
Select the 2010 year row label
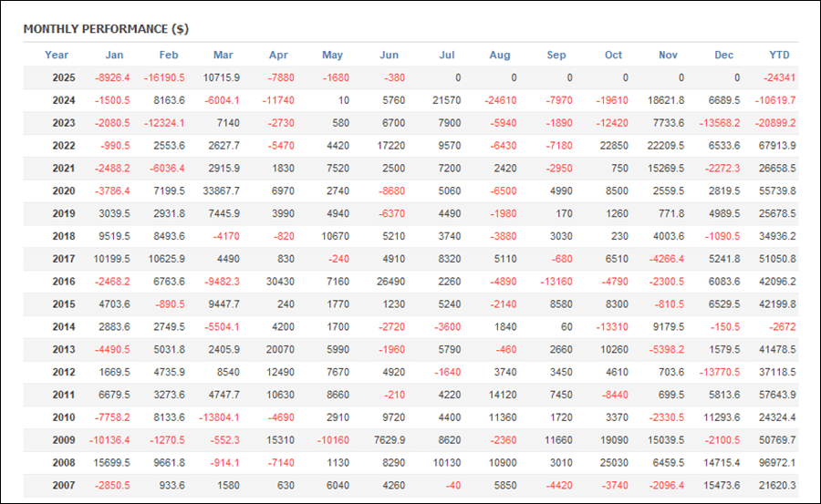(x=64, y=417)
